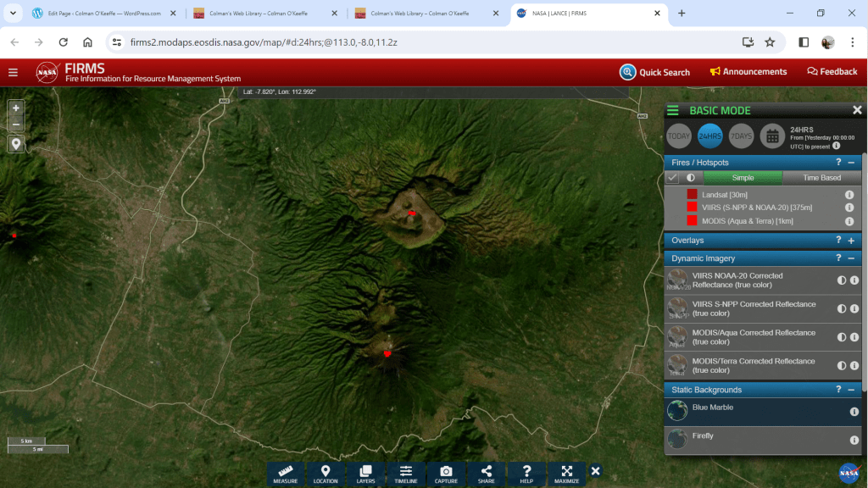Open the Measure tool
The image size is (868, 488).
click(x=286, y=474)
